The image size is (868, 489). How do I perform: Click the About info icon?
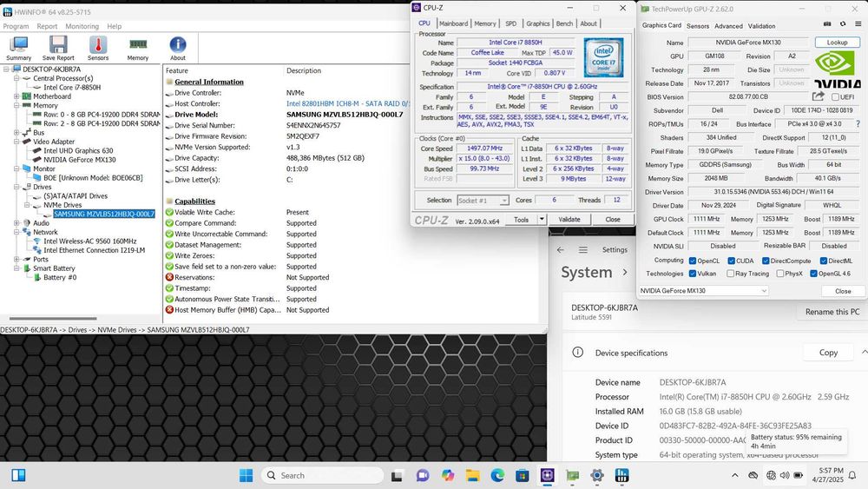point(178,47)
